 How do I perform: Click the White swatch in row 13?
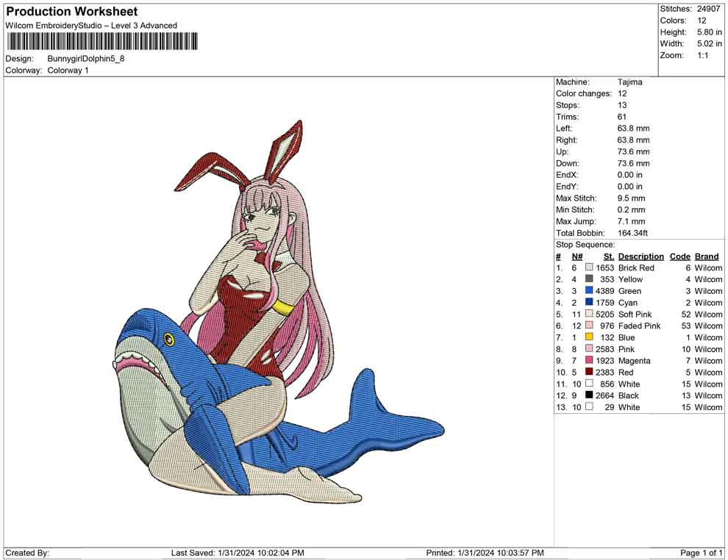pos(589,406)
